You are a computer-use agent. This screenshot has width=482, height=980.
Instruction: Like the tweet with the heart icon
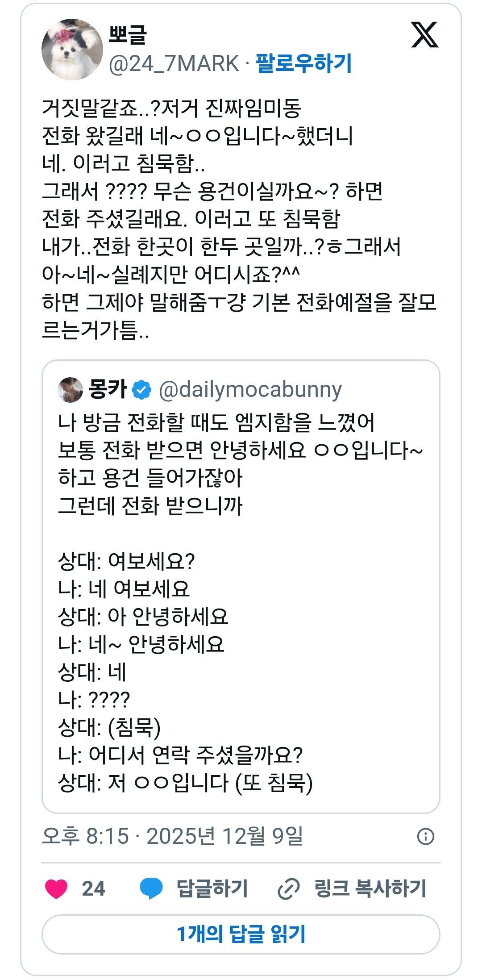click(56, 888)
